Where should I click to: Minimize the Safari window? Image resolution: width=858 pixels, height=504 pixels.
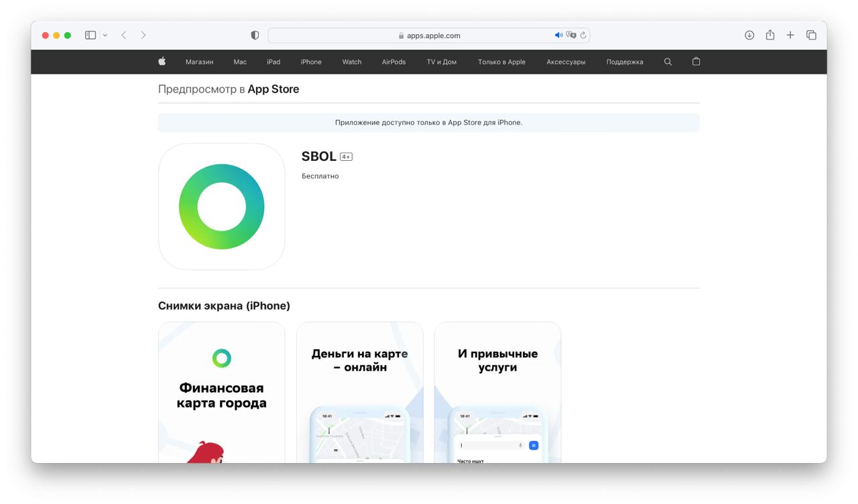pos(56,36)
